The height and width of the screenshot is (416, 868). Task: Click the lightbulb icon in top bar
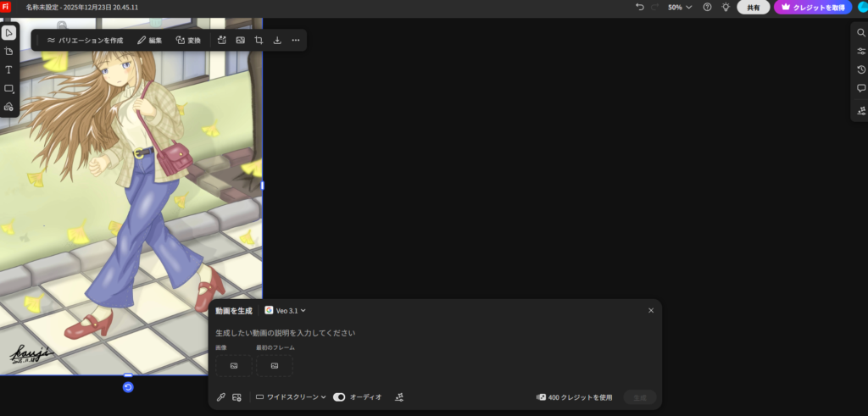click(726, 7)
